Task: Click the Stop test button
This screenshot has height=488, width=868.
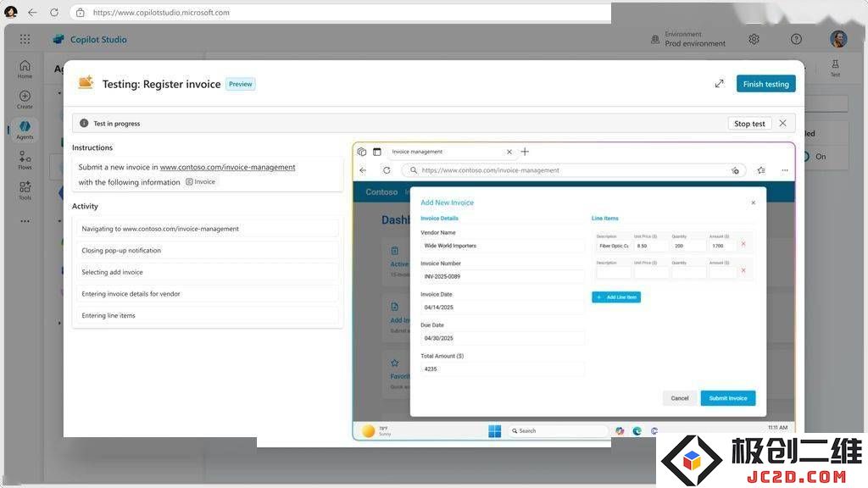Action: point(749,124)
